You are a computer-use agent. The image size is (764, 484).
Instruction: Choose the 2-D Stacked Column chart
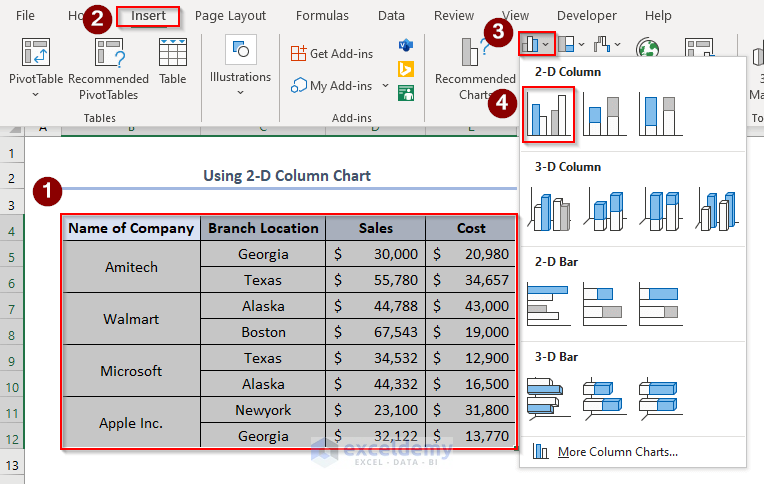[604, 115]
